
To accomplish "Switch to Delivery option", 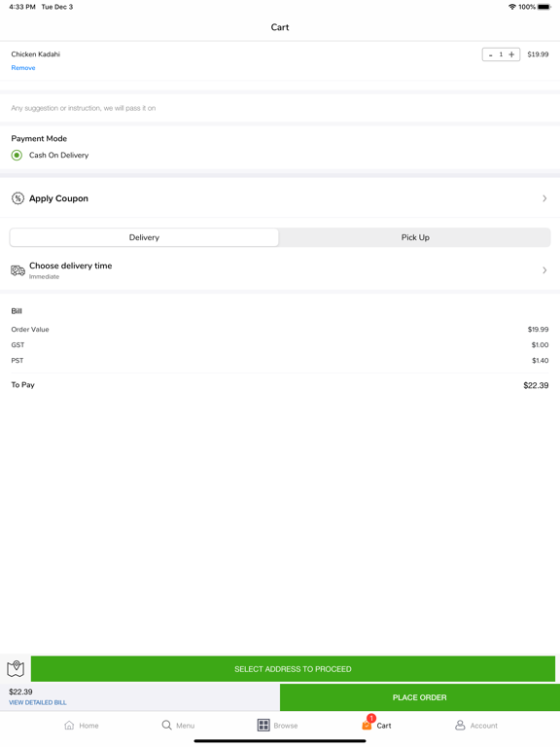I will pos(144,237).
